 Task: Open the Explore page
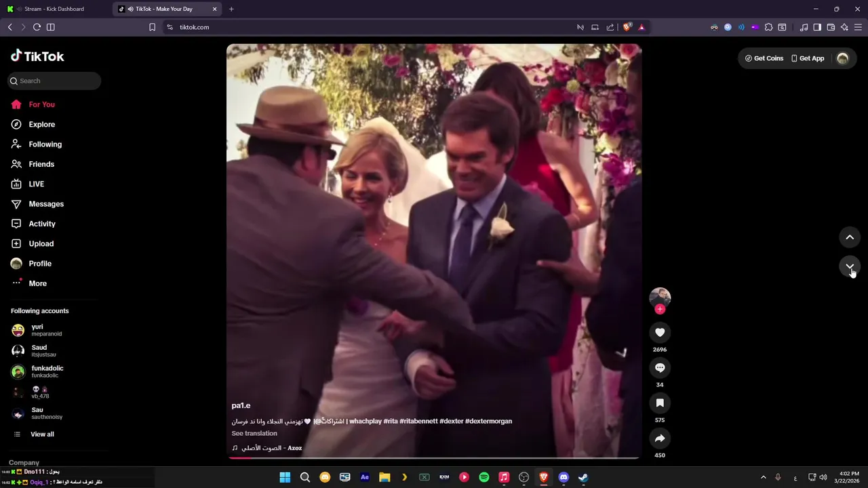coord(33,124)
